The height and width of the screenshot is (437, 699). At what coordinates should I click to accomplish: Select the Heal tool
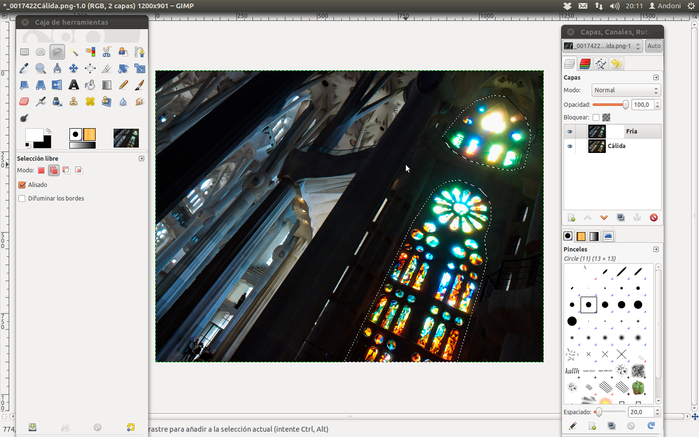[x=90, y=102]
